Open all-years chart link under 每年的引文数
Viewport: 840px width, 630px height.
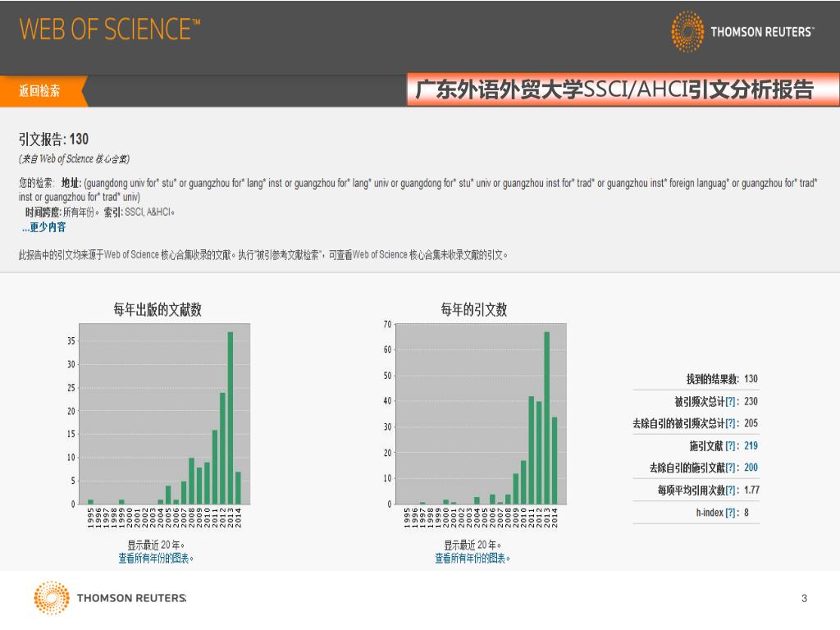pos(472,558)
